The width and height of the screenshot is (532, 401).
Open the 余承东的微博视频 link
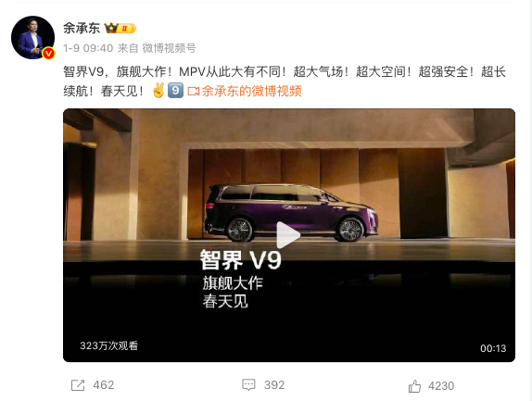click(x=251, y=91)
